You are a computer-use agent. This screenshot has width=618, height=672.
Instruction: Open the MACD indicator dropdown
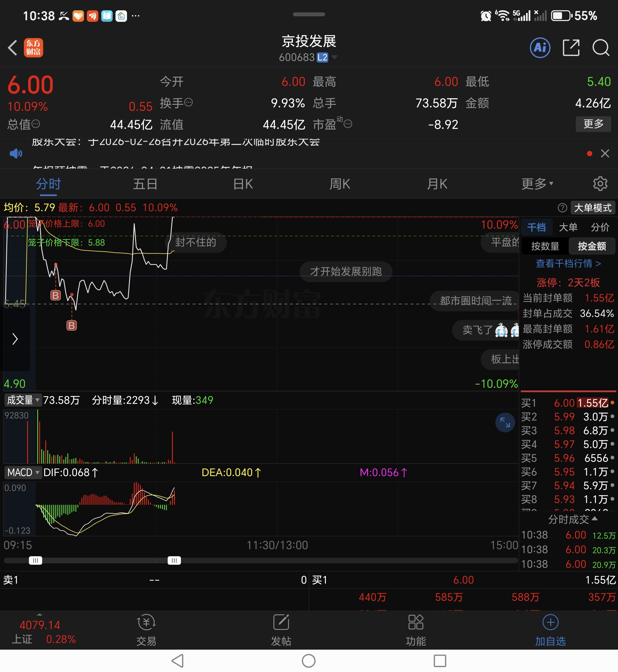click(23, 472)
